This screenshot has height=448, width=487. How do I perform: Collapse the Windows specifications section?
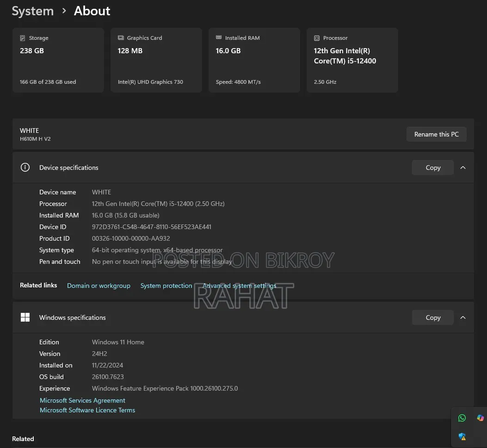tap(463, 317)
